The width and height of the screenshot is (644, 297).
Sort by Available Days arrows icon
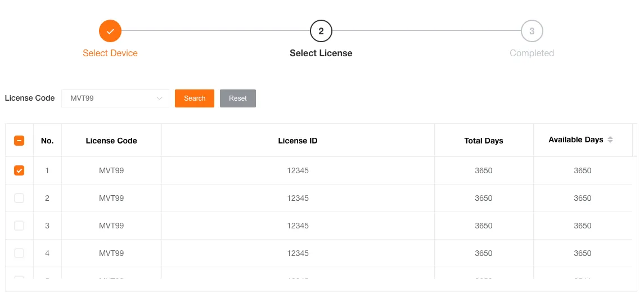point(610,139)
